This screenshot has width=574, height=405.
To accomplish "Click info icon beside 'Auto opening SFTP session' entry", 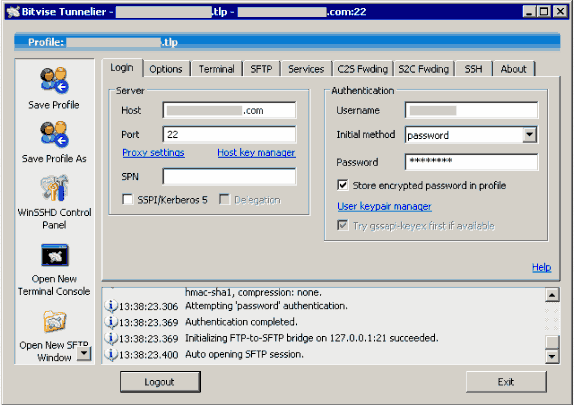I will tap(111, 354).
